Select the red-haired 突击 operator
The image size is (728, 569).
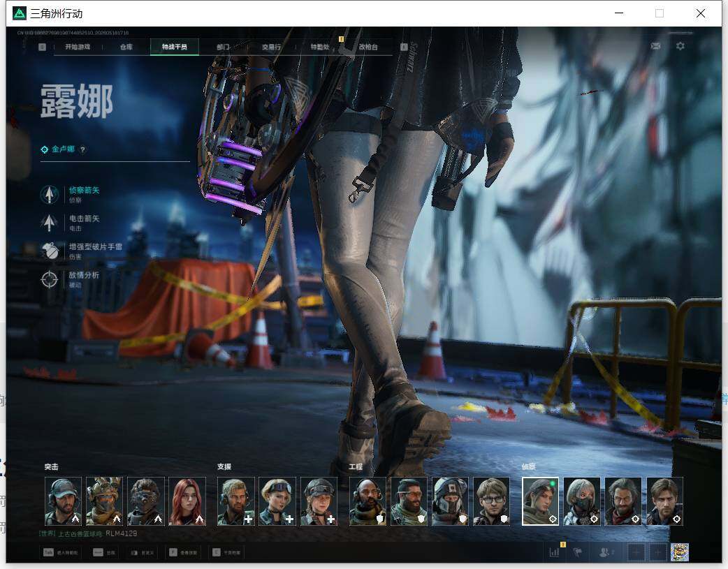point(187,501)
